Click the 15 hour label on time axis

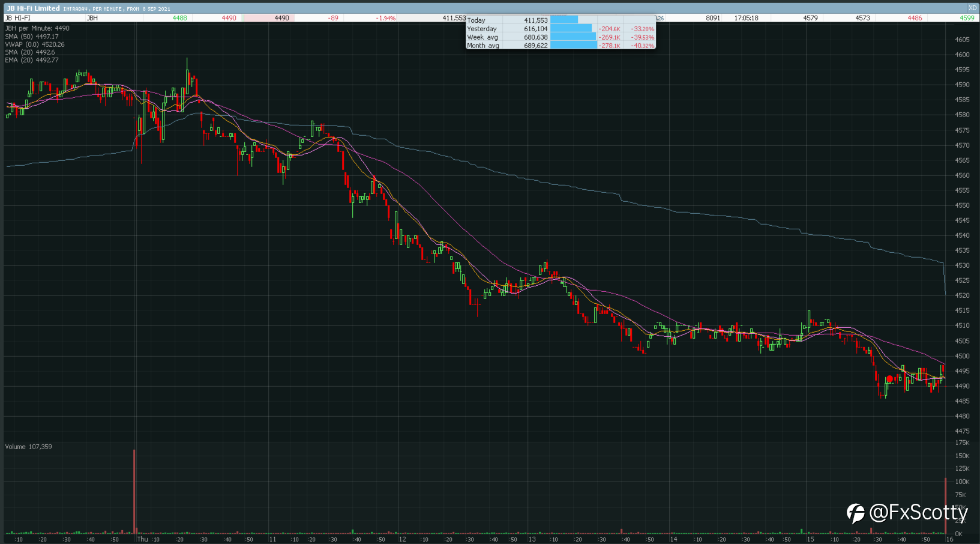click(811, 539)
